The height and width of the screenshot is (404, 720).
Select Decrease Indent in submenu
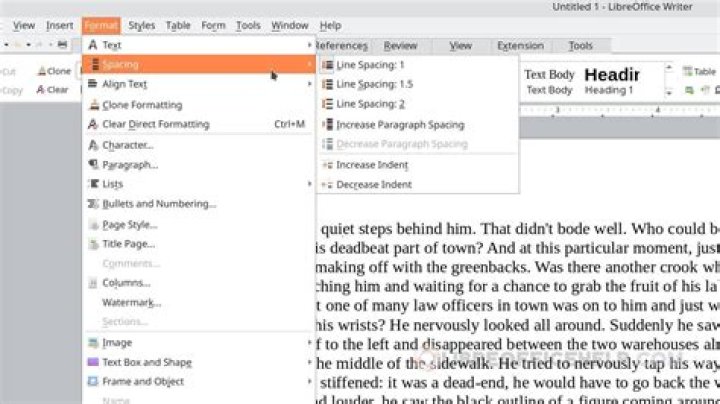(x=418, y=185)
